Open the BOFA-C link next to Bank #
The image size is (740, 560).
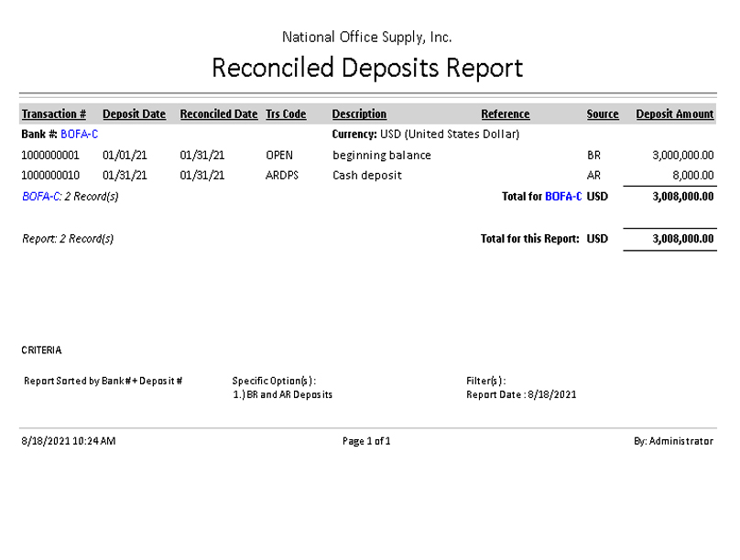80,135
